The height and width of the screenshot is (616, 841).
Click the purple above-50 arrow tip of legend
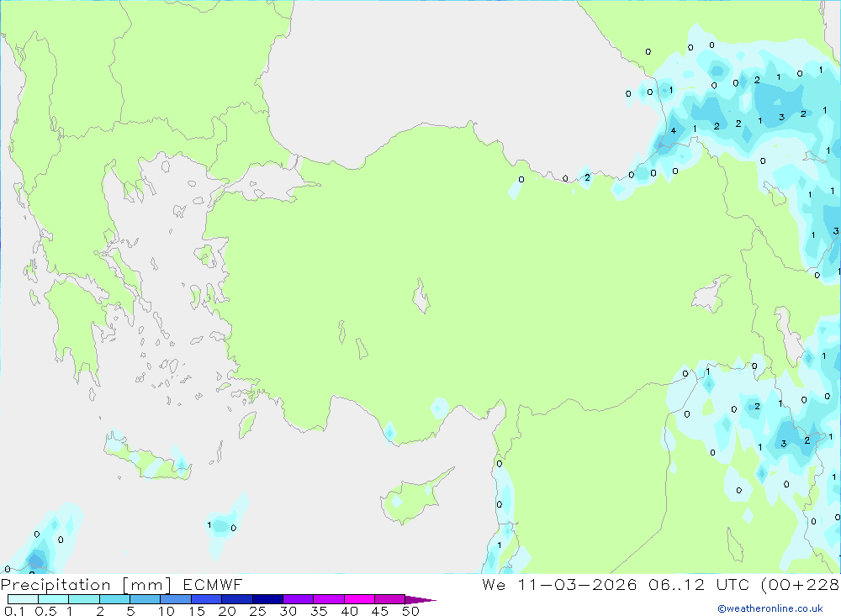pos(420,599)
